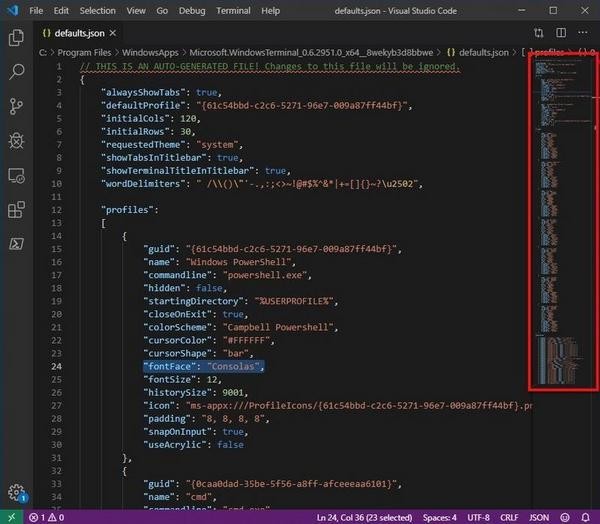Click line number 24 in gutter
Viewport: 600px width, 524px height.
click(56, 366)
